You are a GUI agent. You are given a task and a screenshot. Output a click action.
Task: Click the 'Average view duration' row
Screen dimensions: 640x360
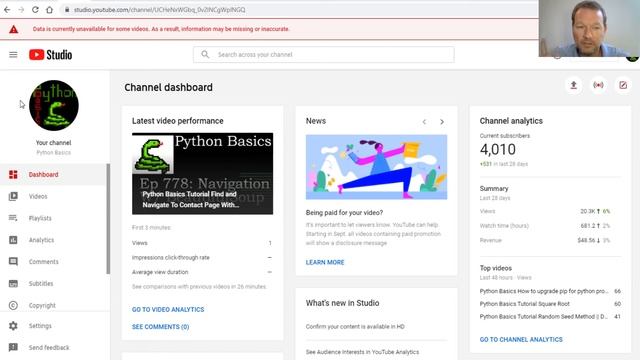[x=202, y=272]
